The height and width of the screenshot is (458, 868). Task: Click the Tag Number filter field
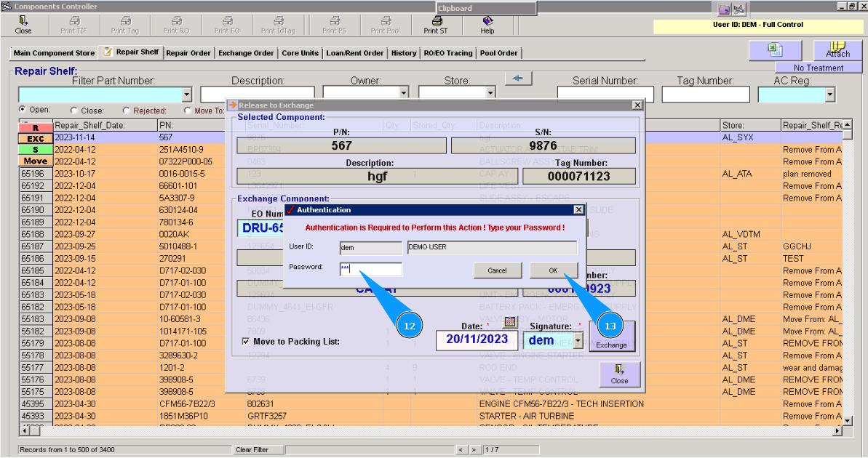point(706,95)
